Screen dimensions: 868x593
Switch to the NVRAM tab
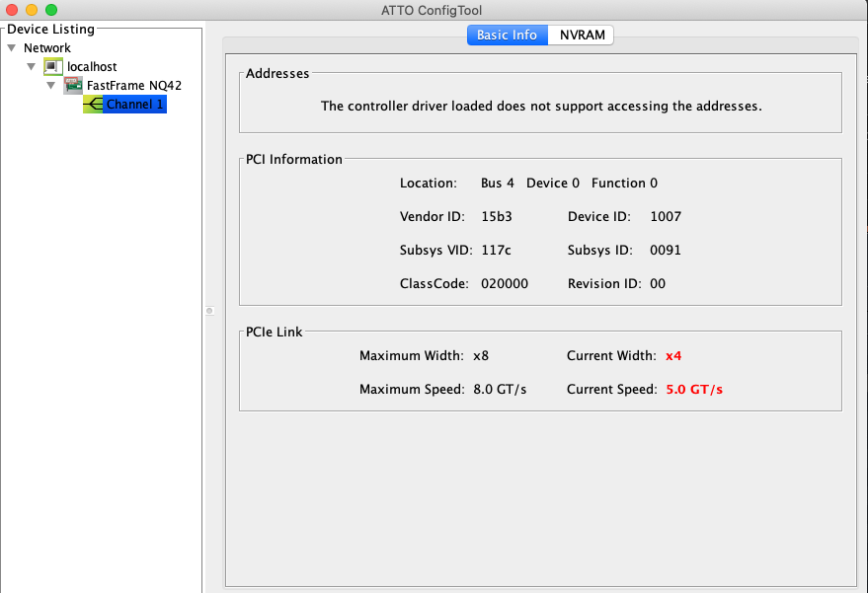[x=582, y=35]
